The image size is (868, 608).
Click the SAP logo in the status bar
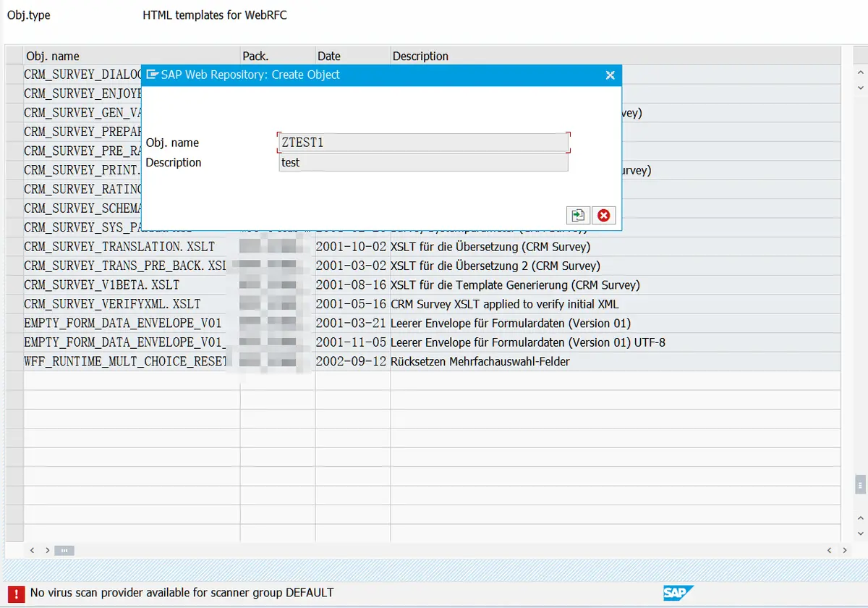[x=678, y=593]
